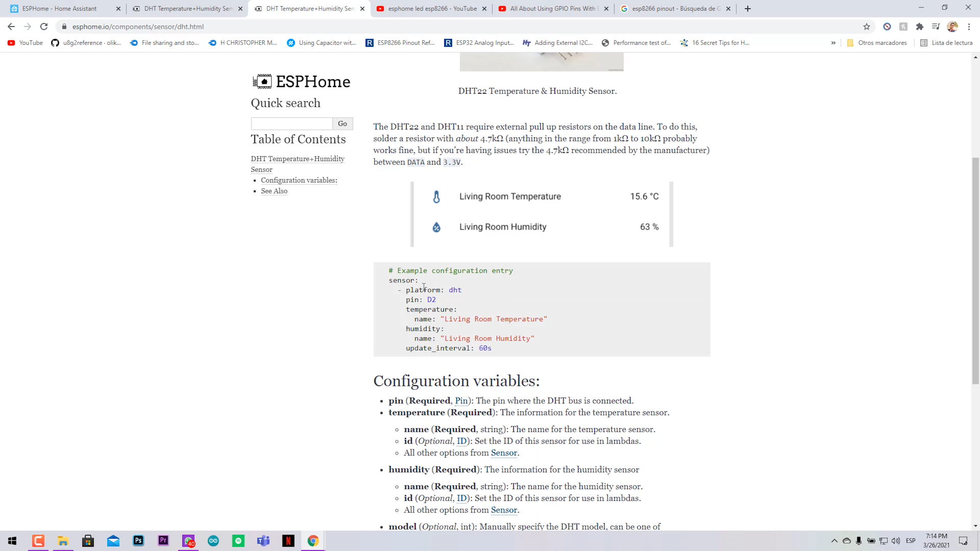Open Spotify from the taskbar
This screenshot has height=551, width=980.
coord(238,541)
